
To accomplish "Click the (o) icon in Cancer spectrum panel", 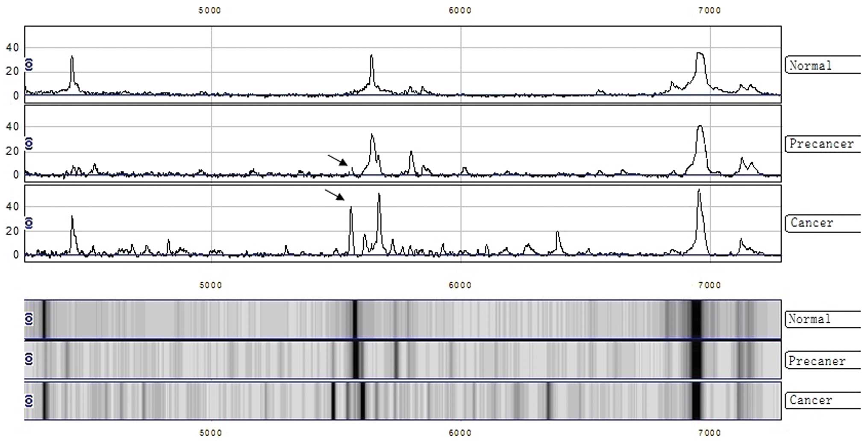I will [x=29, y=223].
